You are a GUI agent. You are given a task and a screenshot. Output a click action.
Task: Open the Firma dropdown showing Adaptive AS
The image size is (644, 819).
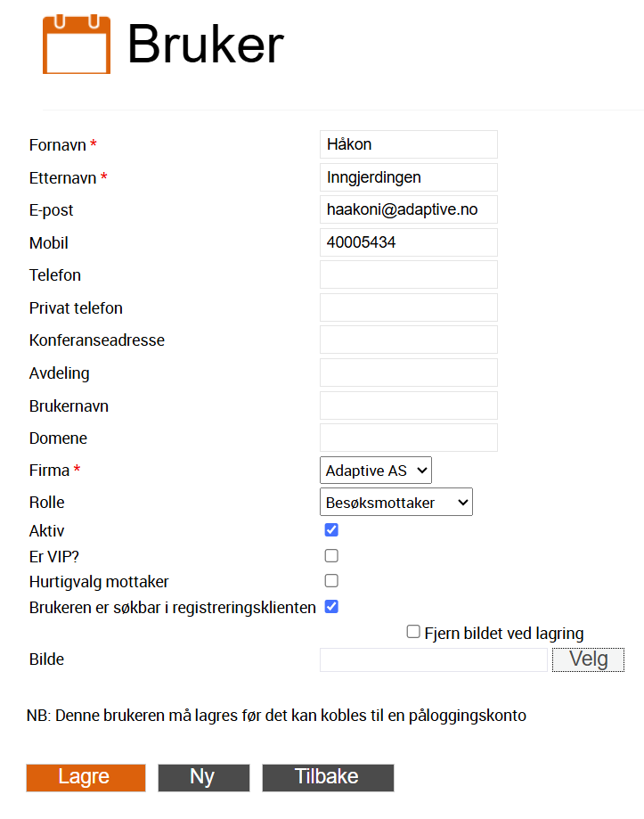click(376, 470)
